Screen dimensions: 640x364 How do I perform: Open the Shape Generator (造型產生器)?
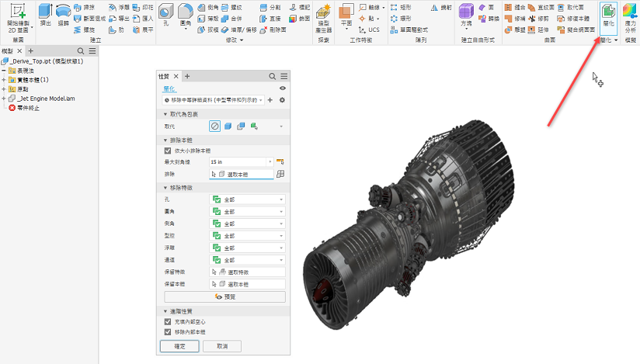tap(323, 19)
